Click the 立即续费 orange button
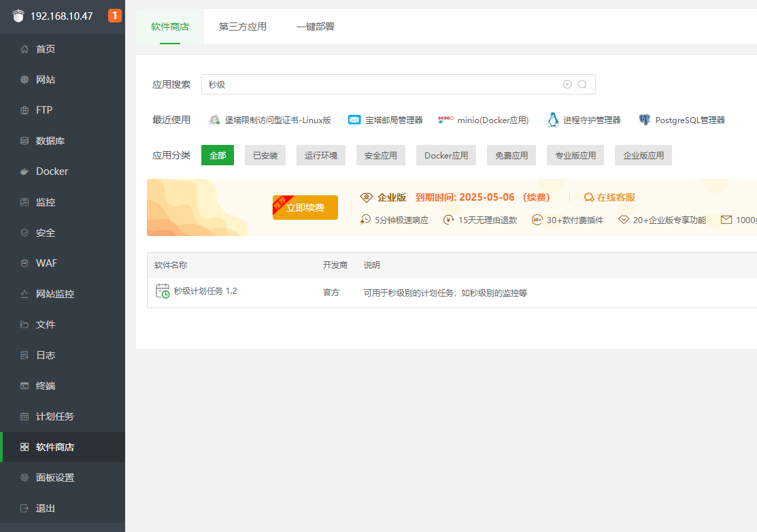 pyautogui.click(x=305, y=207)
